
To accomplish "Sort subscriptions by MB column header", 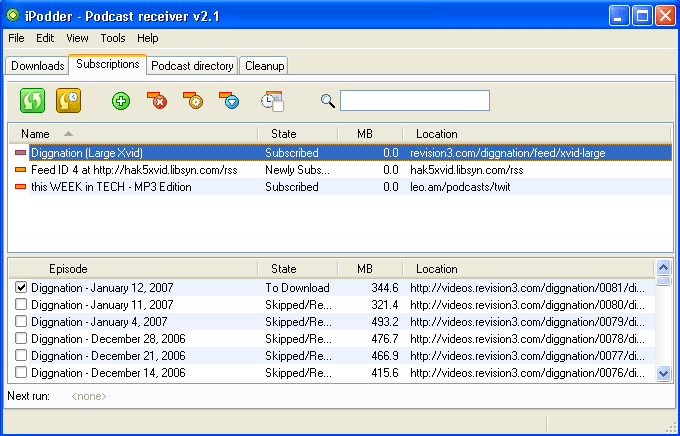I will click(x=370, y=134).
